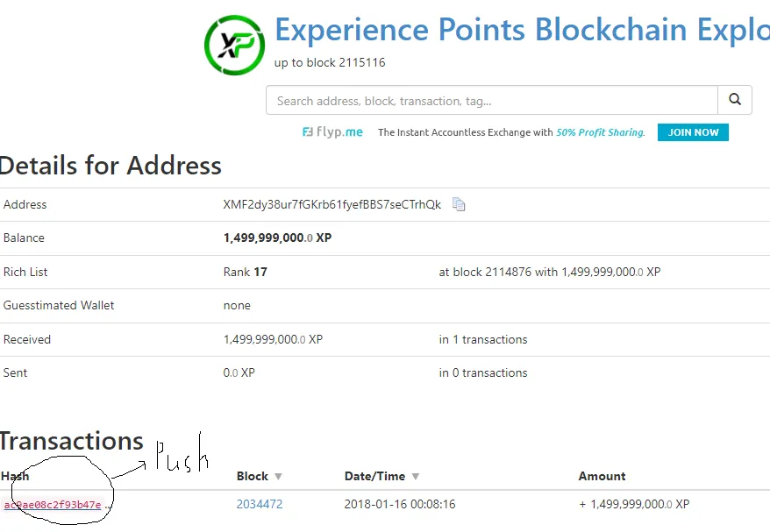Image resolution: width=770 pixels, height=532 pixels.
Task: Select the XMF2dy38ur7fGKrb61fyefBBS7seCTrhQk address text
Action: tap(332, 204)
